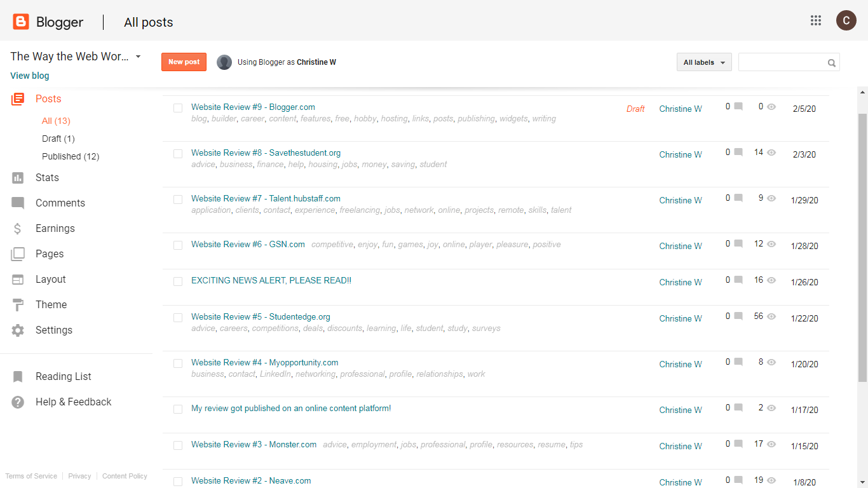Screen dimensions: 868x488
Task: Click the date 1/22/20 in the posts list
Action: coord(804,318)
